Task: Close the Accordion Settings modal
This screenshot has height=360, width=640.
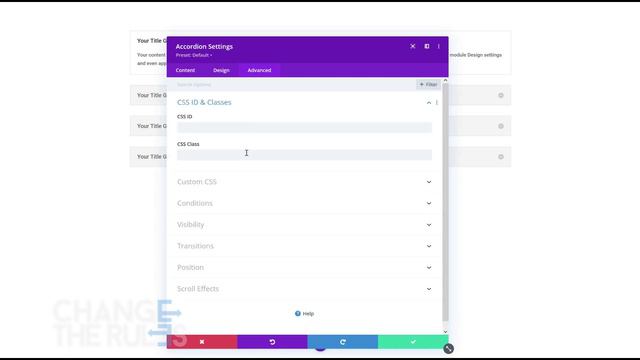Action: [x=413, y=46]
